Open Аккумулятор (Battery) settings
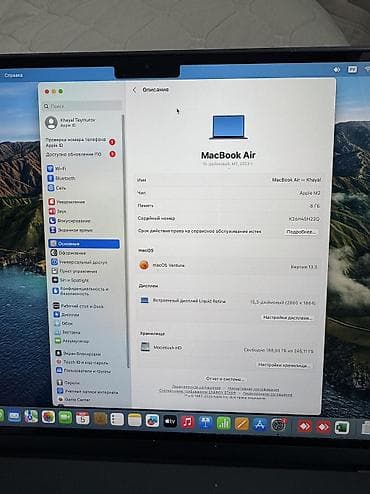 [72, 341]
